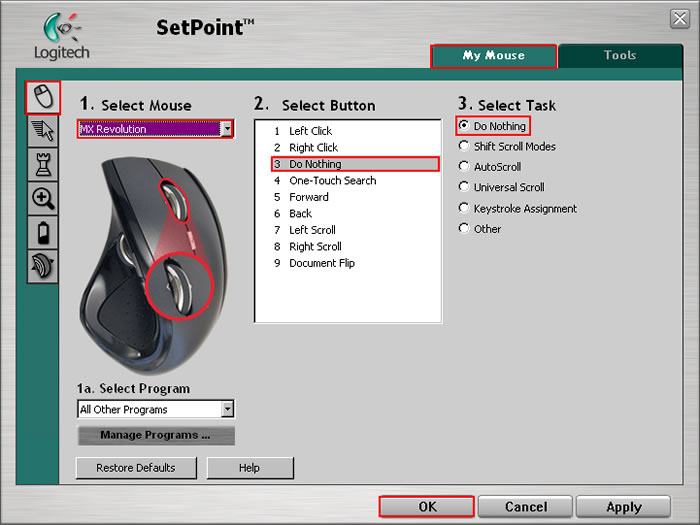Confirm with the OK button
The image size is (700, 525).
(427, 507)
